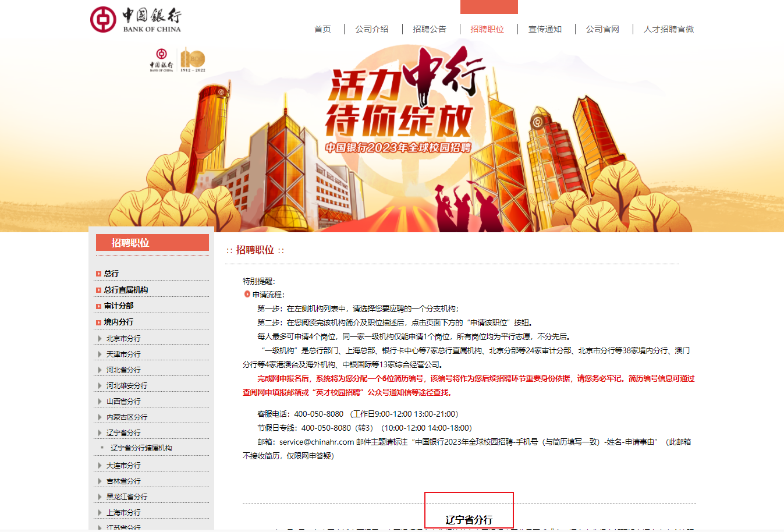Click arrow beside 吉林省分行
784x532 pixels.
(x=100, y=481)
